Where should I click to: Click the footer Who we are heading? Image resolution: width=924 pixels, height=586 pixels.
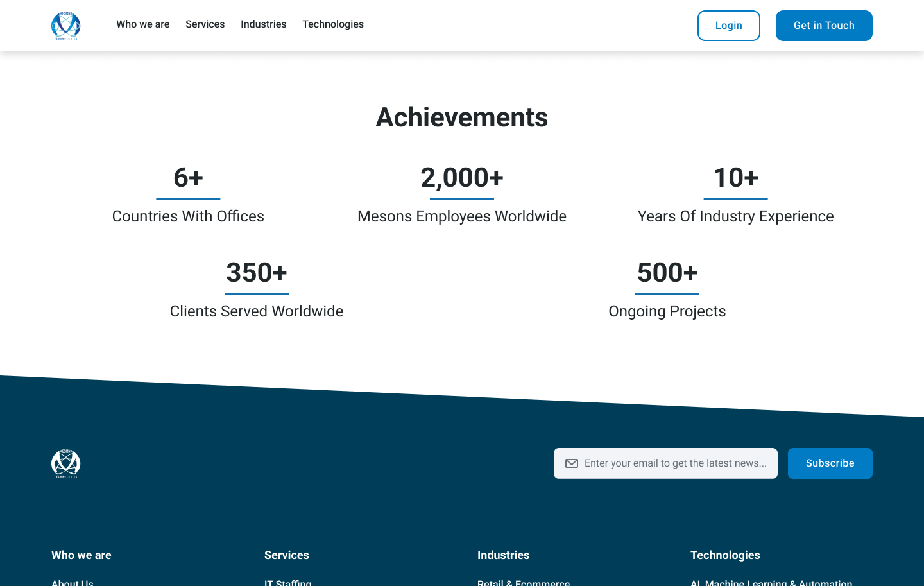point(81,555)
